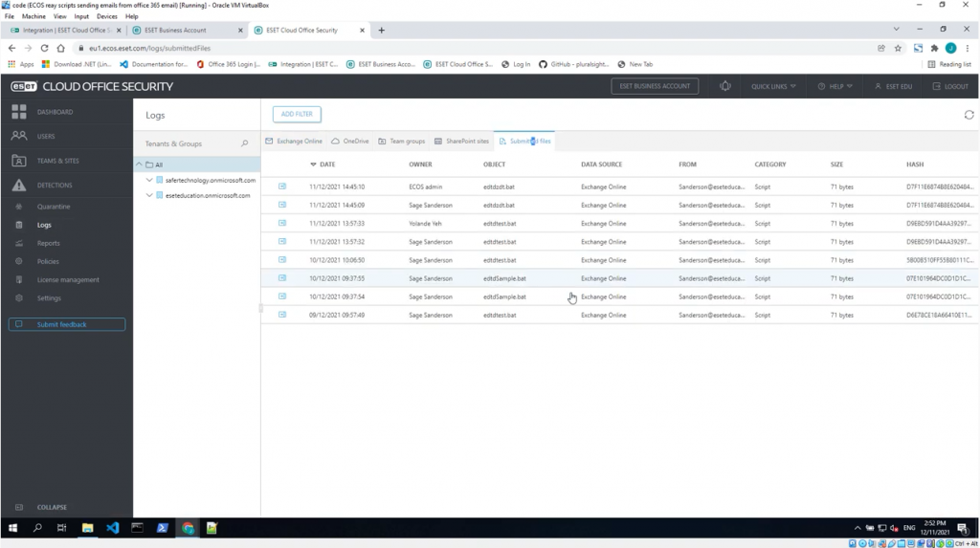Select eseteducation.onmicrosoft.com tenant
The height and width of the screenshot is (548, 980).
[x=208, y=196]
